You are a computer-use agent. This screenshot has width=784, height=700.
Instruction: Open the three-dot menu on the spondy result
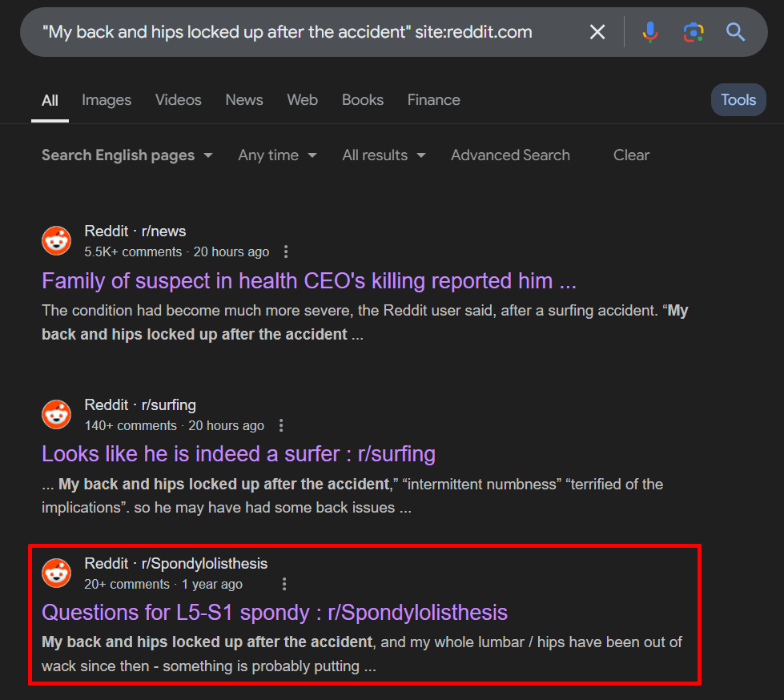click(x=284, y=584)
